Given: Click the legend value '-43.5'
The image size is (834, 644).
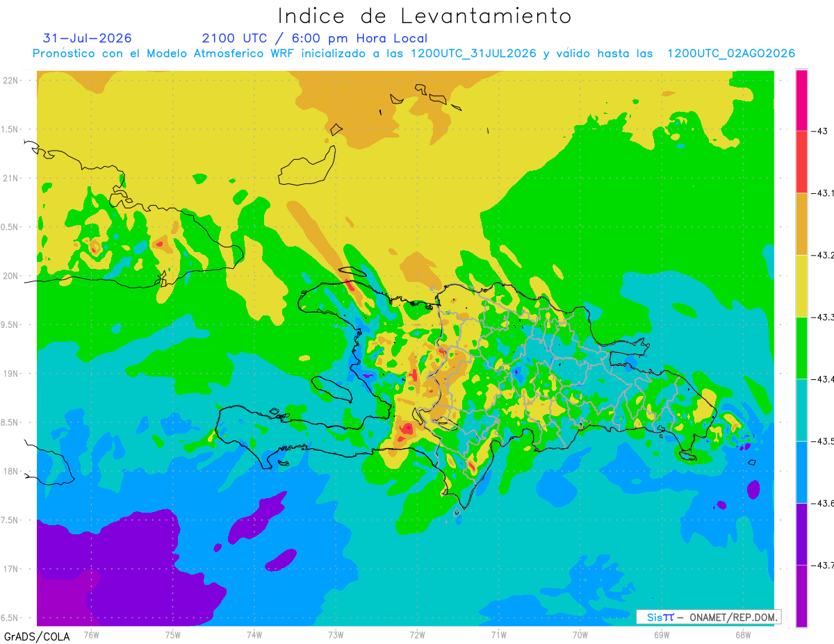Looking at the screenshot, I should coord(823,441).
